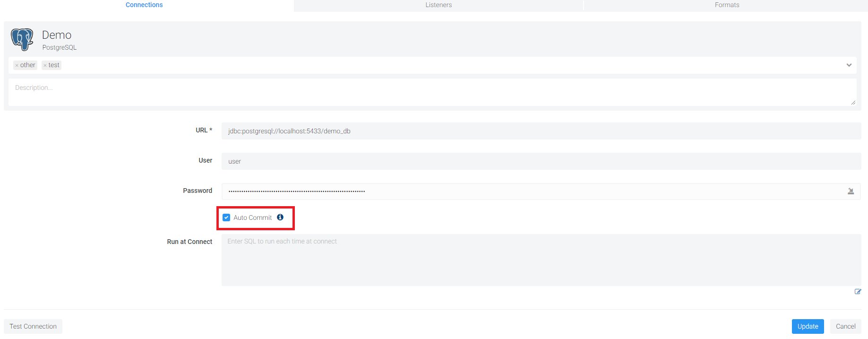
Task: Click the Demo connection name
Action: [x=57, y=35]
